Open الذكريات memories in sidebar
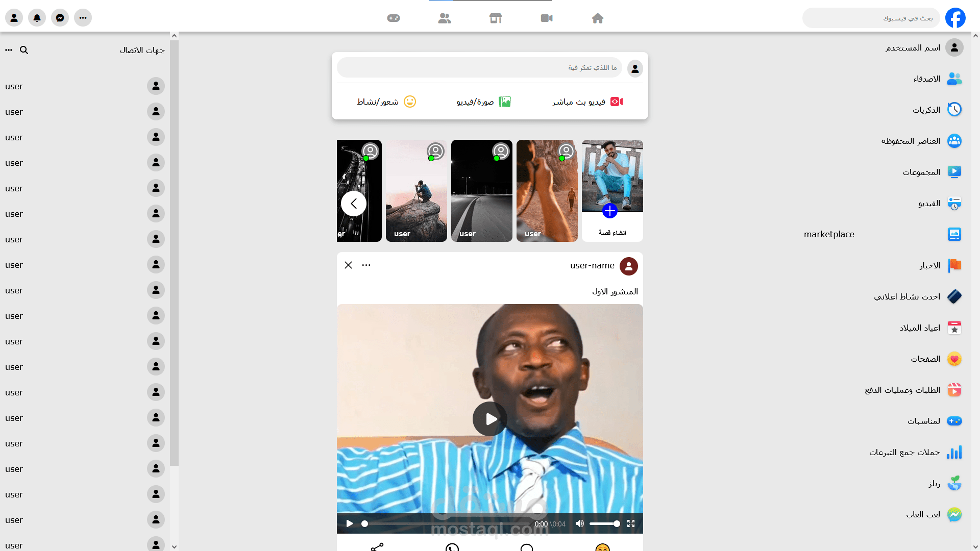 click(937, 110)
